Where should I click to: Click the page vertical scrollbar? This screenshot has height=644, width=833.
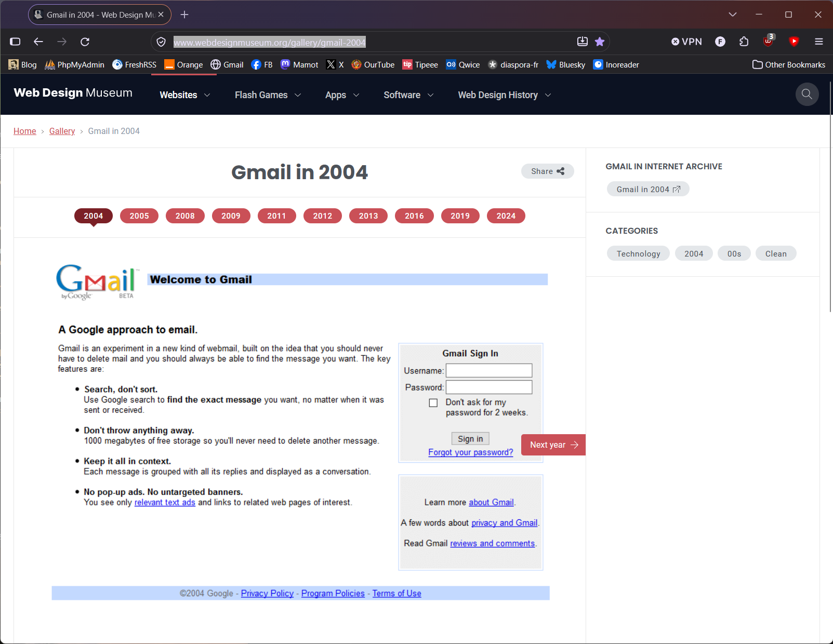[830, 197]
